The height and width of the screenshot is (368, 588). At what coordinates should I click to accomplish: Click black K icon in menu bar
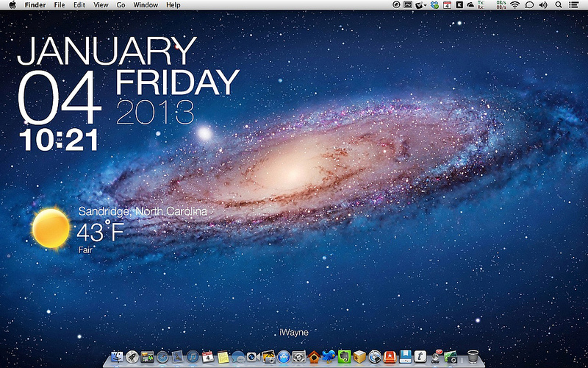(459, 5)
